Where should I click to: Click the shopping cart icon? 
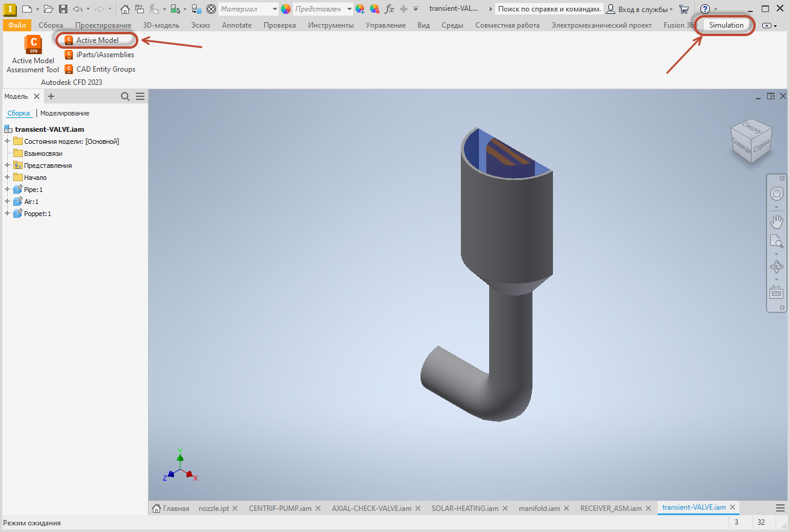point(684,9)
